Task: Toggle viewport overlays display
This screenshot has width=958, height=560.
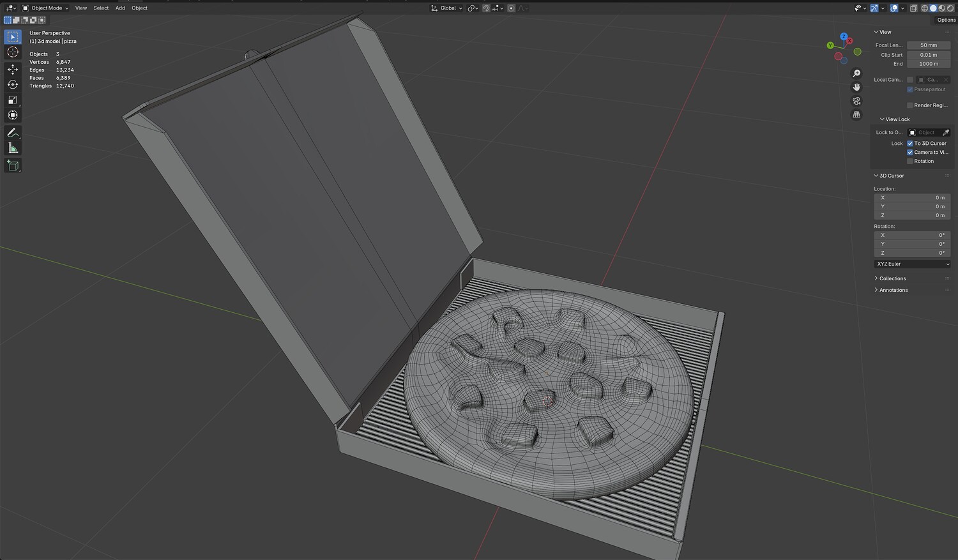Action: tap(894, 8)
